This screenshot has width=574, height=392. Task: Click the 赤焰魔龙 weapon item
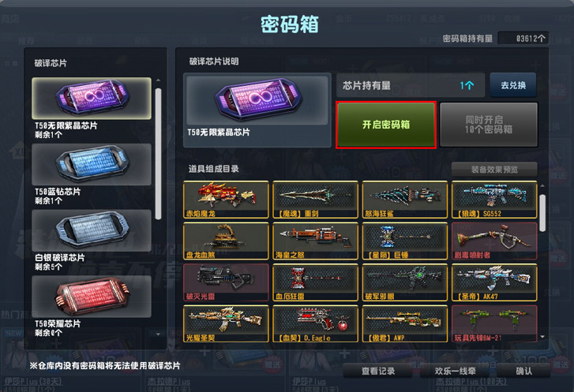[226, 200]
